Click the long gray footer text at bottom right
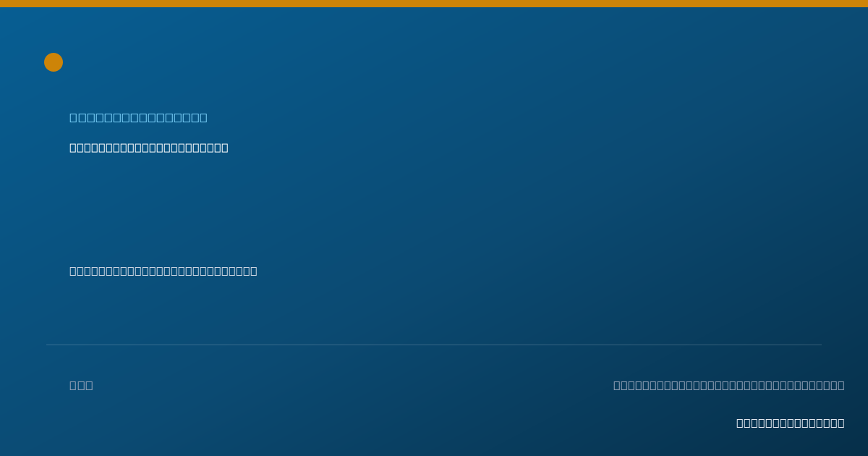868x456 pixels. (729, 385)
